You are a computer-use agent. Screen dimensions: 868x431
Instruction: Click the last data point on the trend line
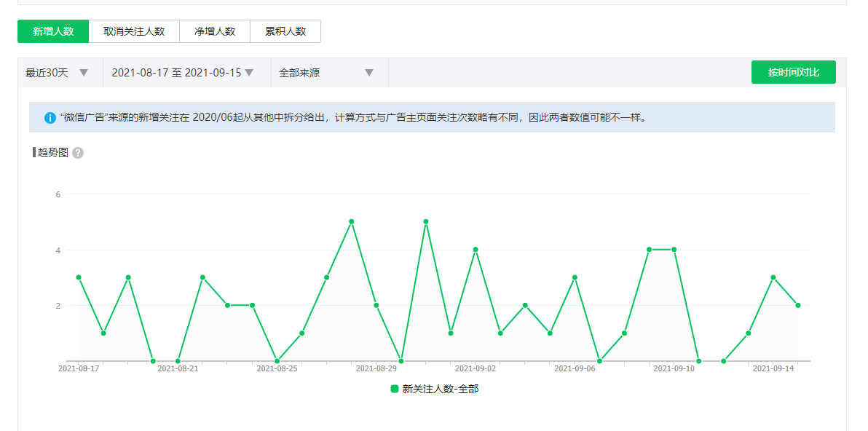pyautogui.click(x=798, y=305)
